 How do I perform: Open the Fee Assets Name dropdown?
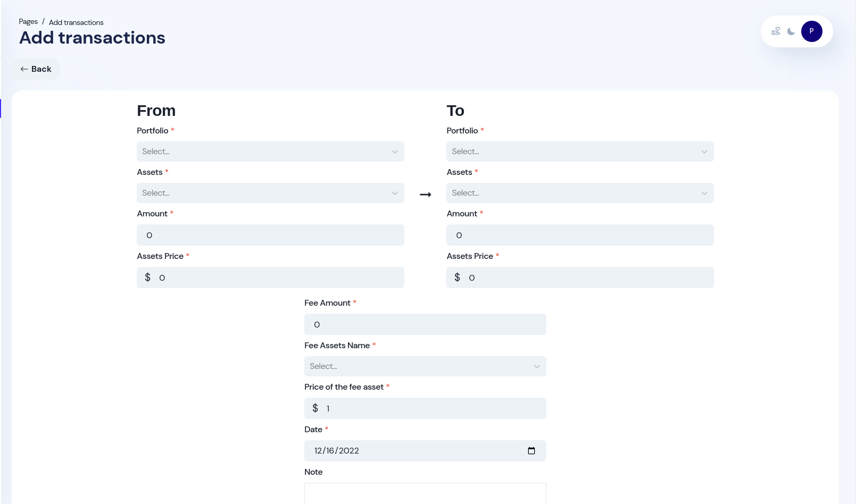[x=425, y=366]
